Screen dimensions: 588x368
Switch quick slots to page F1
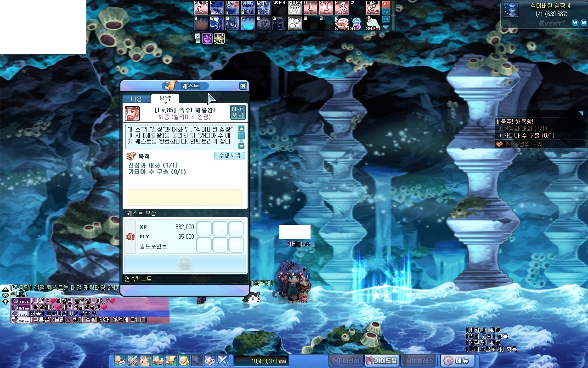tap(386, 5)
